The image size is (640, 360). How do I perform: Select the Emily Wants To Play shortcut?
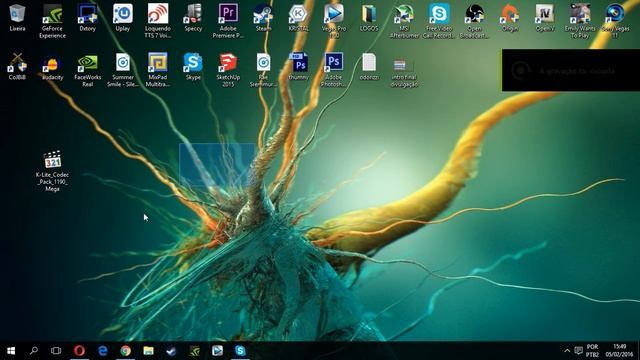pos(580,21)
